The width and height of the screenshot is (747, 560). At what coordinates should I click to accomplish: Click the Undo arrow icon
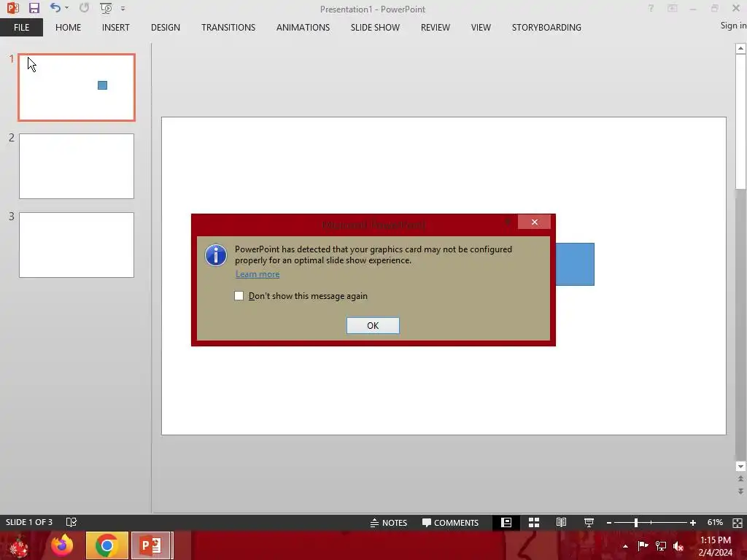[x=55, y=7]
